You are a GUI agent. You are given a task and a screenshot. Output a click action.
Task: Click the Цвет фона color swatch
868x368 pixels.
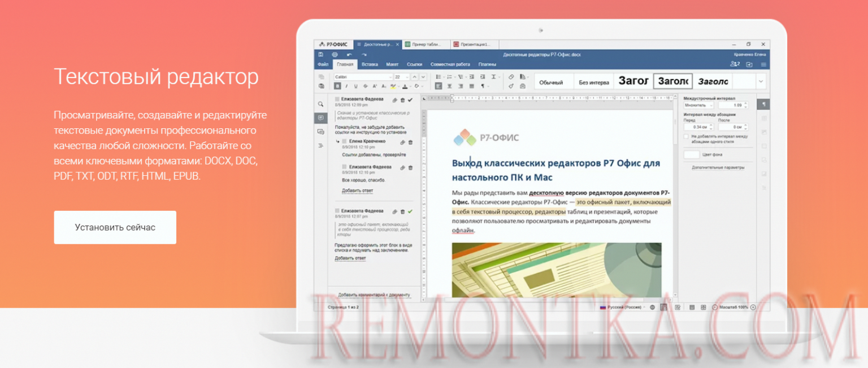pyautogui.click(x=691, y=154)
